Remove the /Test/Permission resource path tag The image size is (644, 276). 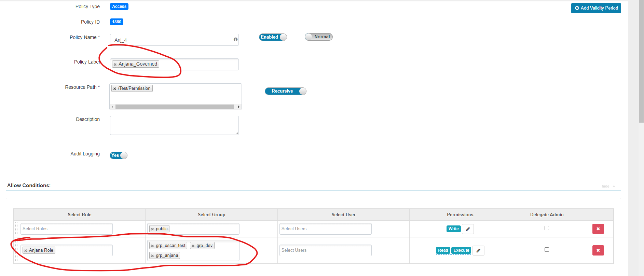114,88
